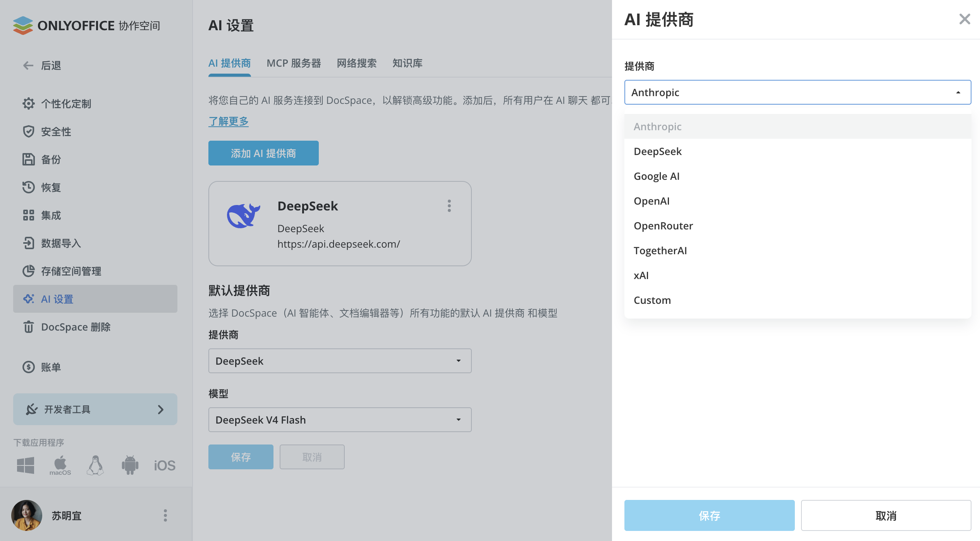Expand 开发者工具 with the chevron arrow
Screen dimensions: 980x541
[x=161, y=409]
